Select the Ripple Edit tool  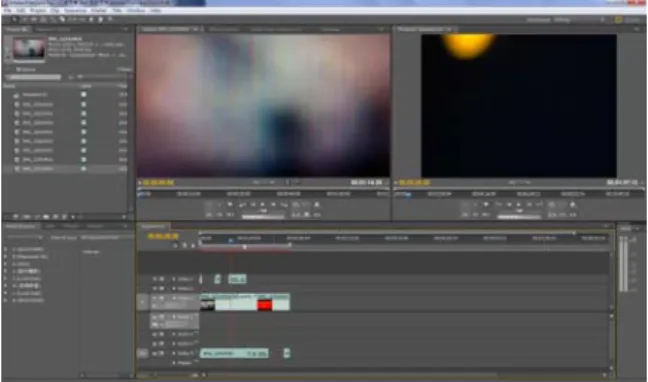click(x=34, y=19)
